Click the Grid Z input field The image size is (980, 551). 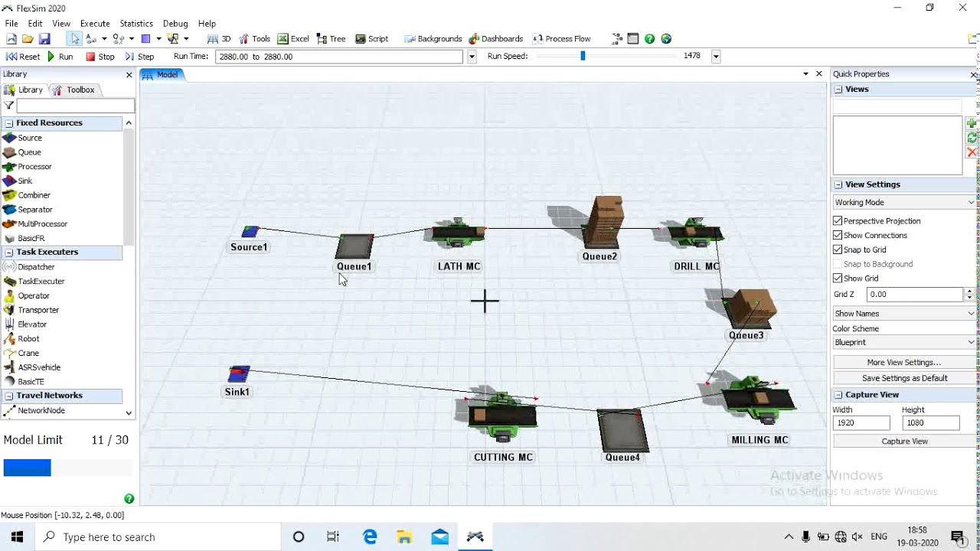click(x=915, y=295)
